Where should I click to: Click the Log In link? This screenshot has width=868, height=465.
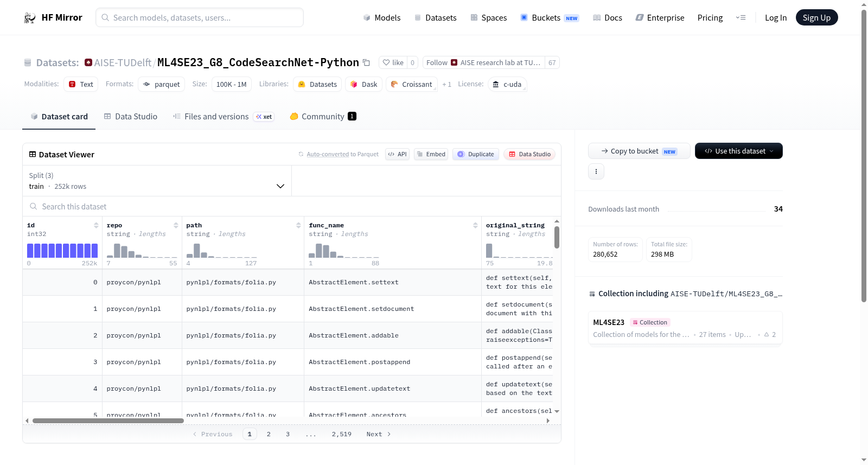776,18
